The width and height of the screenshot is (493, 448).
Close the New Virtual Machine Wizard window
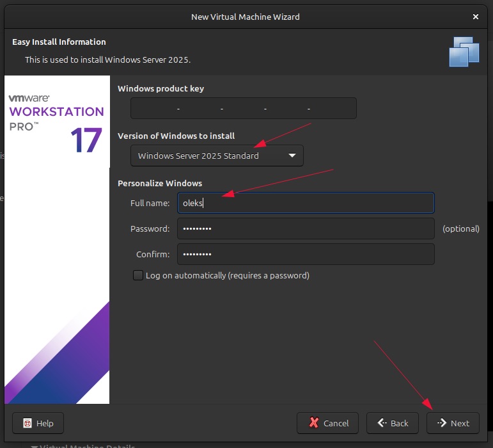pos(475,17)
